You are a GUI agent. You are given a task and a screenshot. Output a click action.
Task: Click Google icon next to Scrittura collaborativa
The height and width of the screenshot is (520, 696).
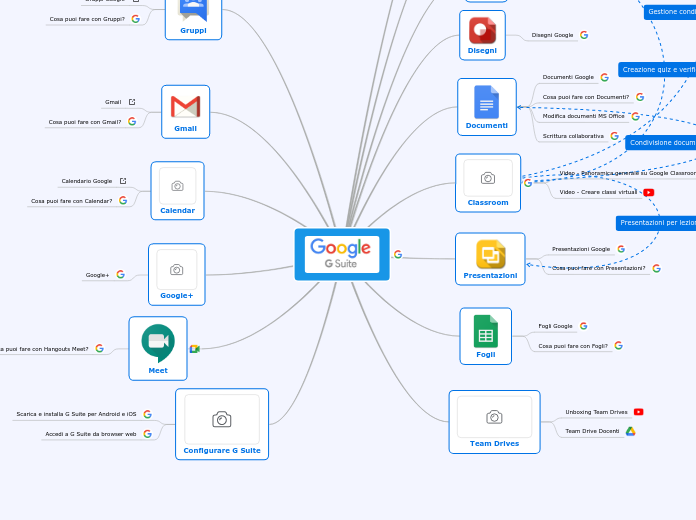point(615,136)
